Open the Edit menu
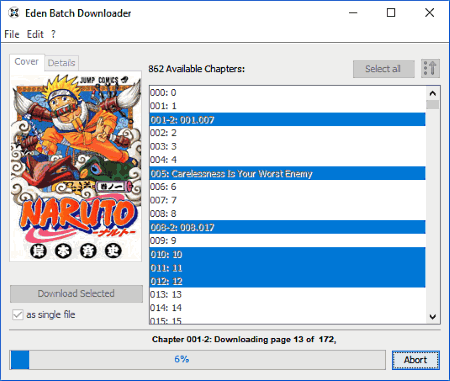 35,34
